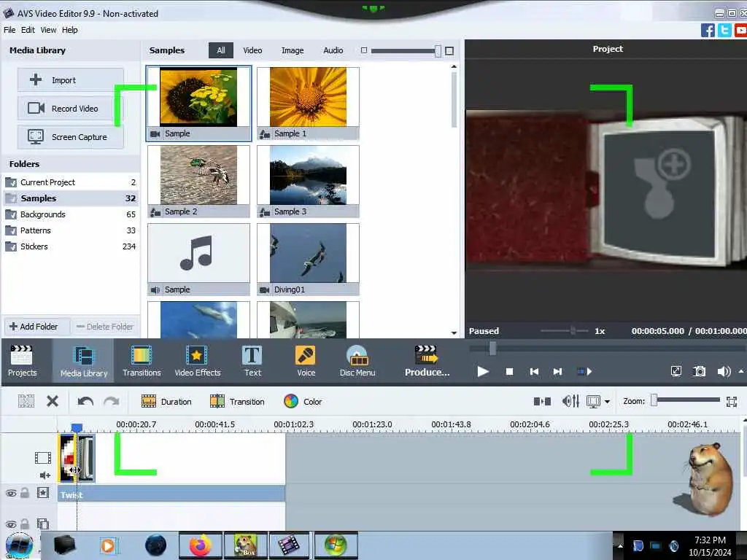Filter samples by Audio tab

[x=333, y=50]
